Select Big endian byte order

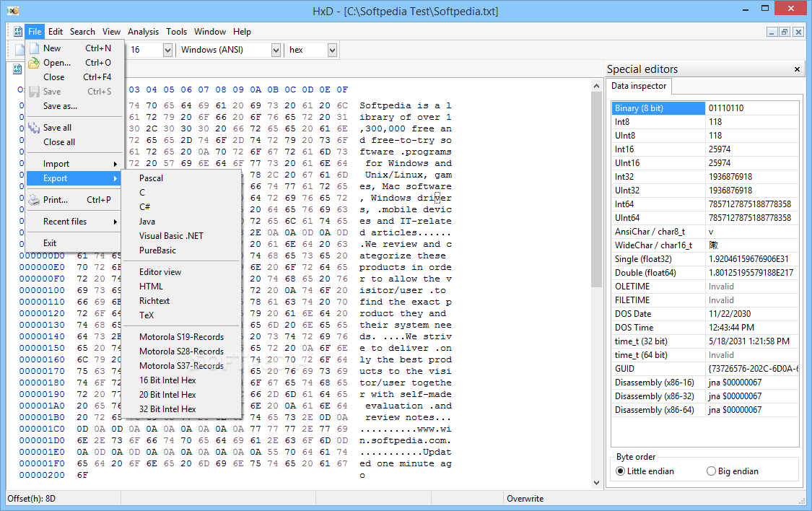(733, 471)
